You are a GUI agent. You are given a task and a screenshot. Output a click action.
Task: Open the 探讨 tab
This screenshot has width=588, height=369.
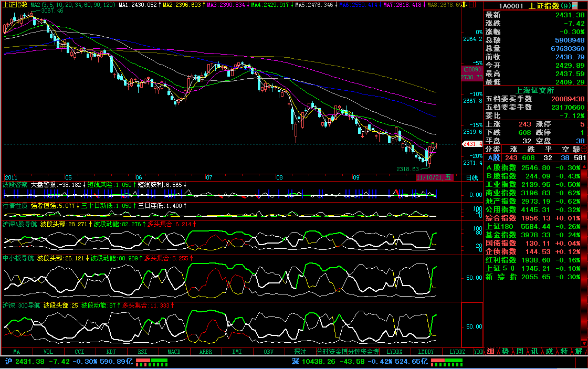click(x=300, y=352)
